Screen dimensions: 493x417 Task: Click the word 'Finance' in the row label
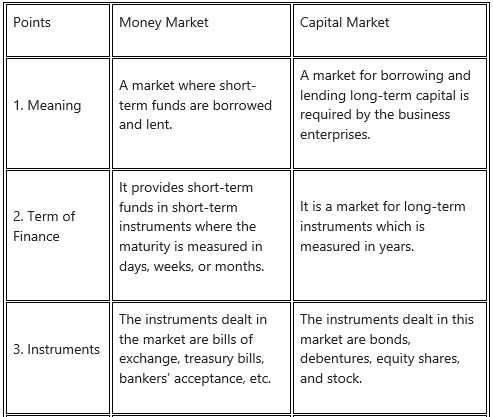point(36,236)
